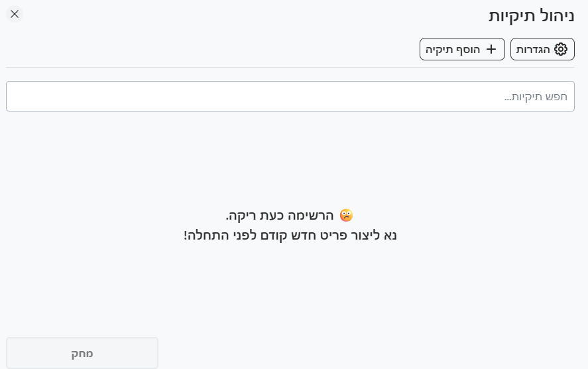Focus the חפש תיקיות search field
This screenshot has width=588, height=369.
[x=290, y=96]
